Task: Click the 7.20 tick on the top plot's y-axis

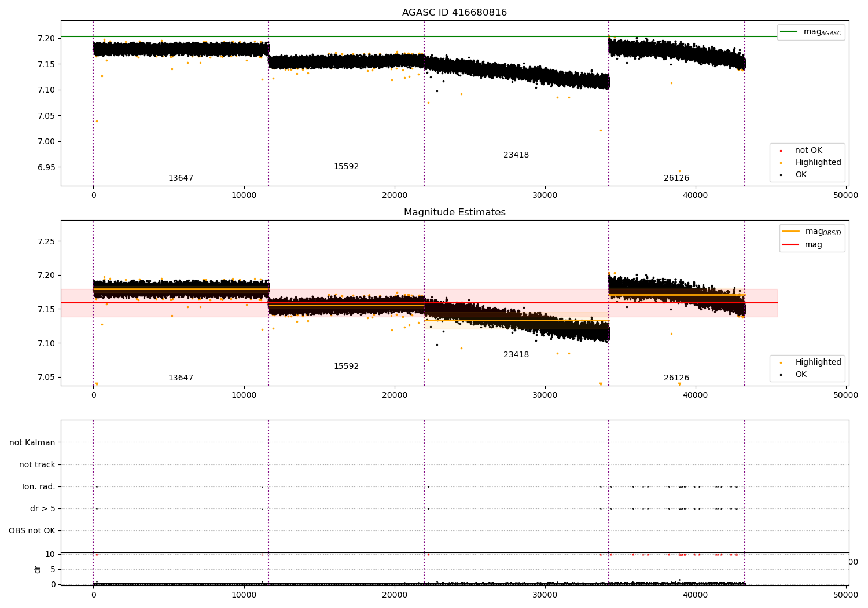Action: [46, 38]
